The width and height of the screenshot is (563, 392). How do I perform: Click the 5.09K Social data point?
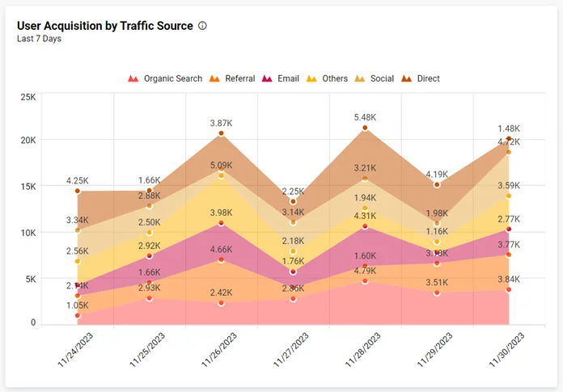click(221, 175)
